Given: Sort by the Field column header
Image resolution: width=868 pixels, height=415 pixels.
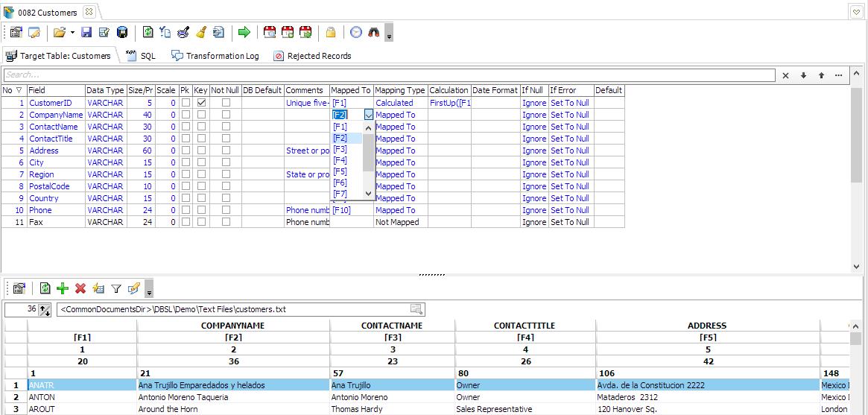Looking at the screenshot, I should (56, 90).
